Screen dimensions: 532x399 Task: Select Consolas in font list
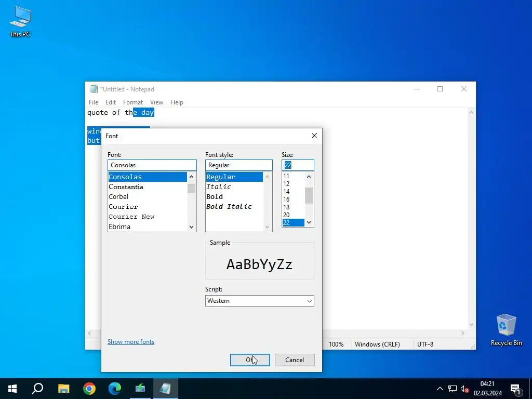pyautogui.click(x=147, y=177)
